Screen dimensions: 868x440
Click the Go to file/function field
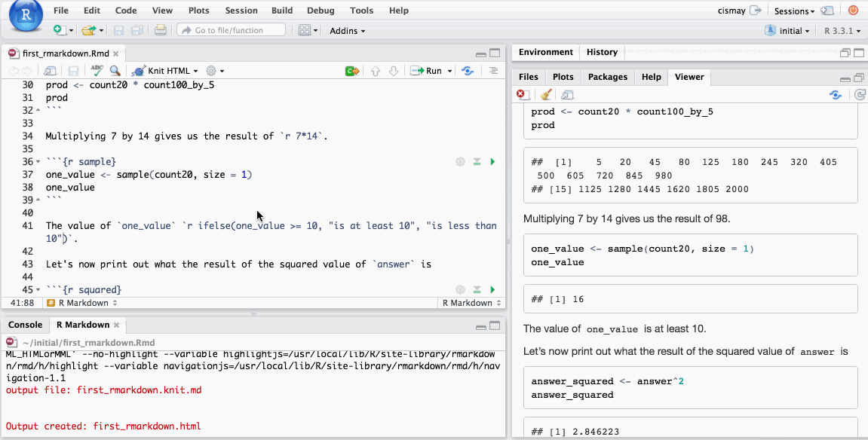[231, 30]
